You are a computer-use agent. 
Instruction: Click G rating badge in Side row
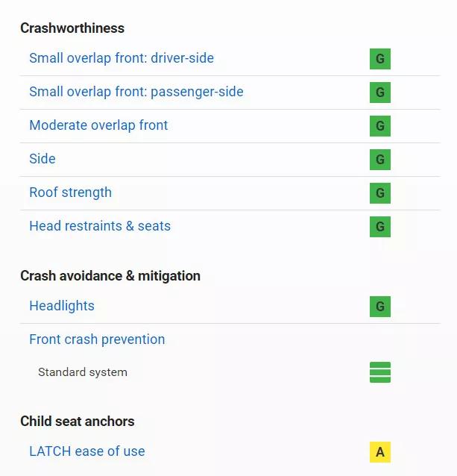coord(379,160)
